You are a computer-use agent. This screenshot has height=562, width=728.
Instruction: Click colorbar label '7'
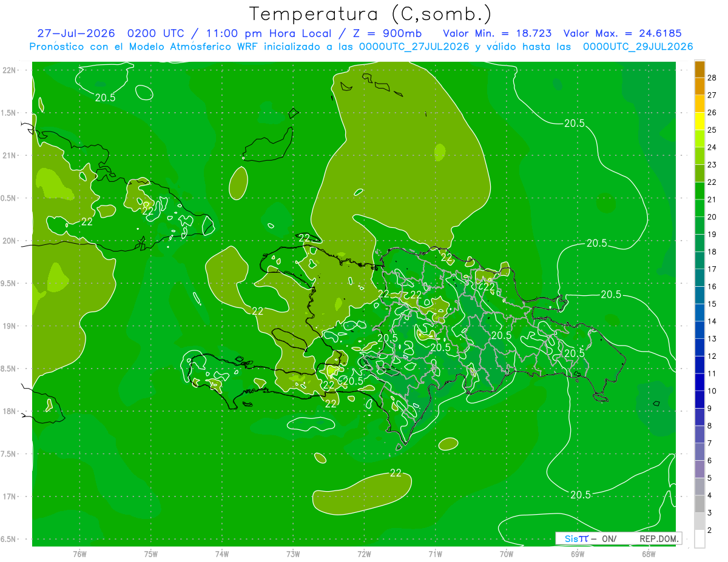[710, 443]
